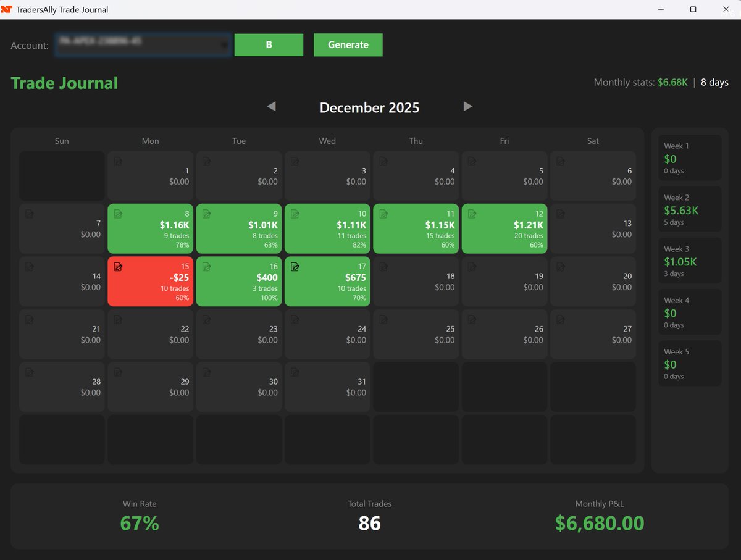Edit the journal note for December 10
Viewport: 741px width, 560px height.
[x=295, y=214]
